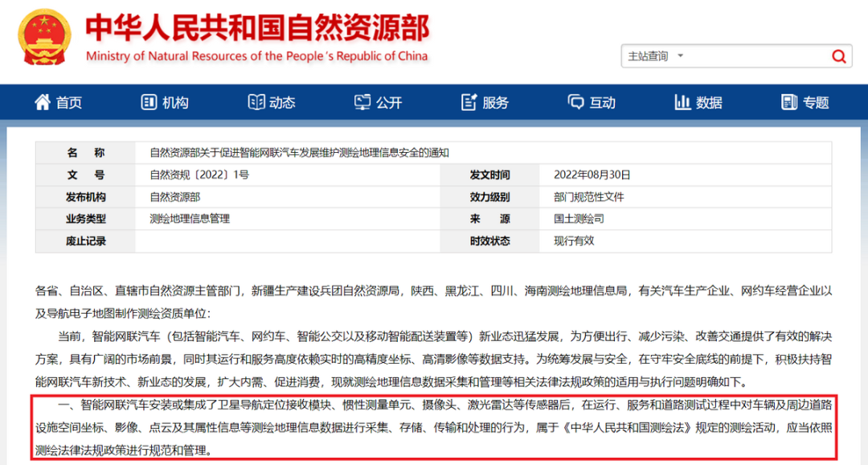Open the 动态 navigation menu item
Screen dimensions: 868x465
tap(272, 102)
